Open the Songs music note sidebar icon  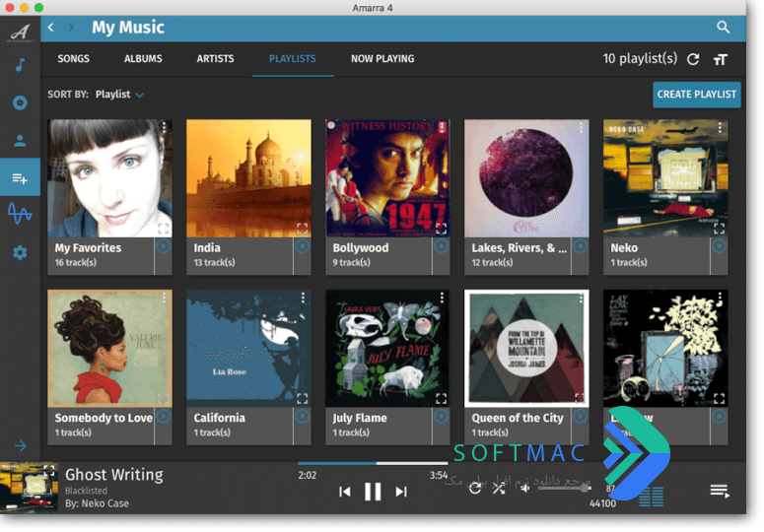(20, 65)
